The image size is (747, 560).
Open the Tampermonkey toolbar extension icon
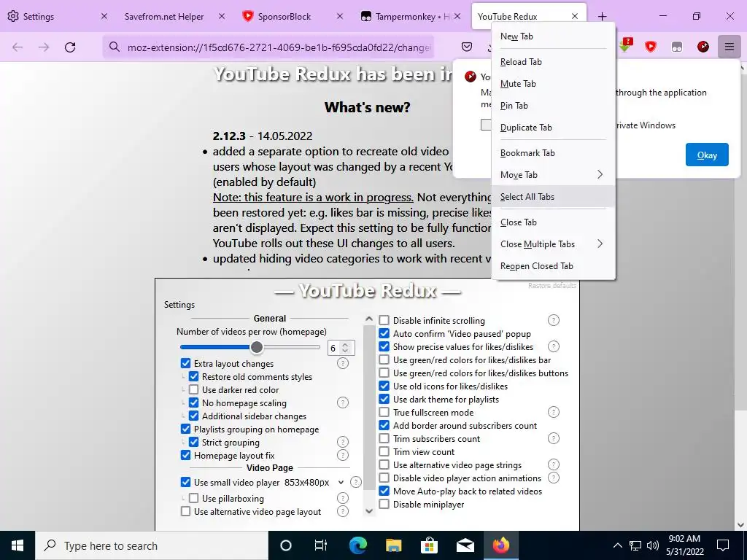pos(676,47)
